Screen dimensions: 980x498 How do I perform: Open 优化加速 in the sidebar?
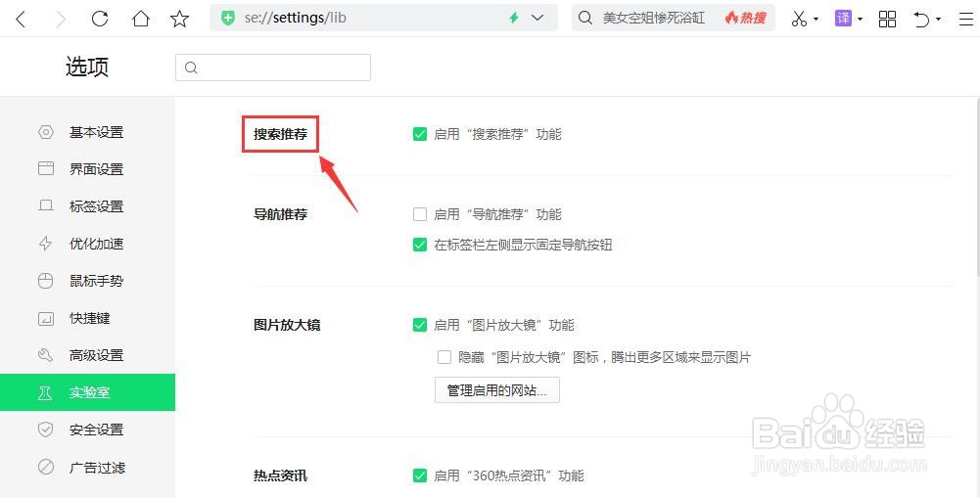point(87,244)
